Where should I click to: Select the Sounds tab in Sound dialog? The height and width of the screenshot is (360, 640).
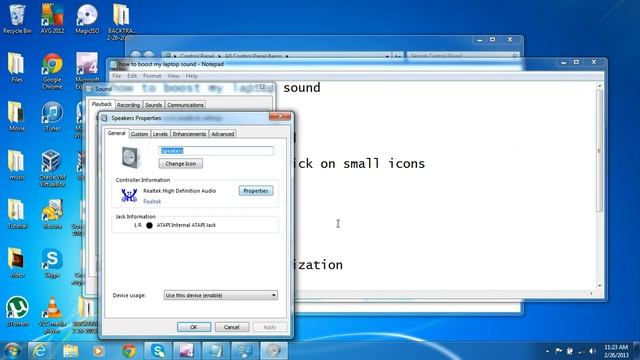point(153,105)
